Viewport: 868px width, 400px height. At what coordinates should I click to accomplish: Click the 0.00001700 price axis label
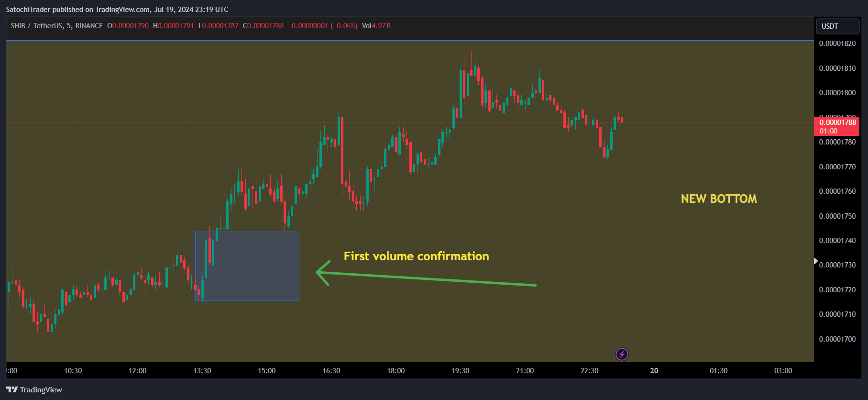click(x=837, y=339)
